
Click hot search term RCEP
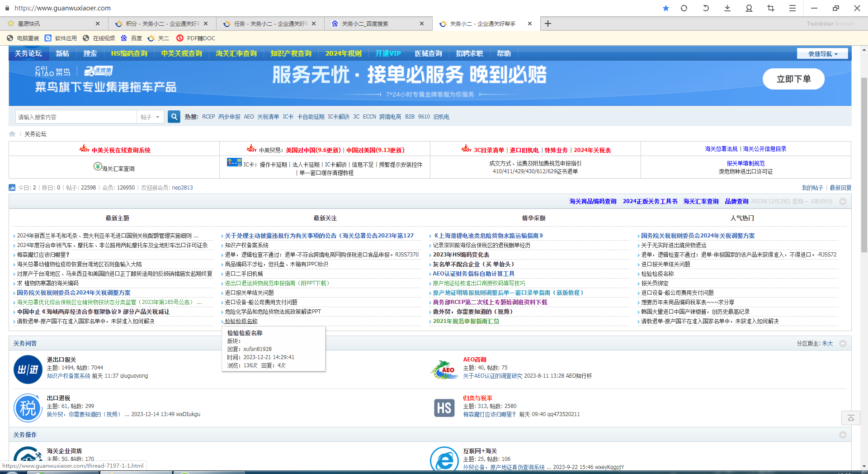pyautogui.click(x=208, y=117)
